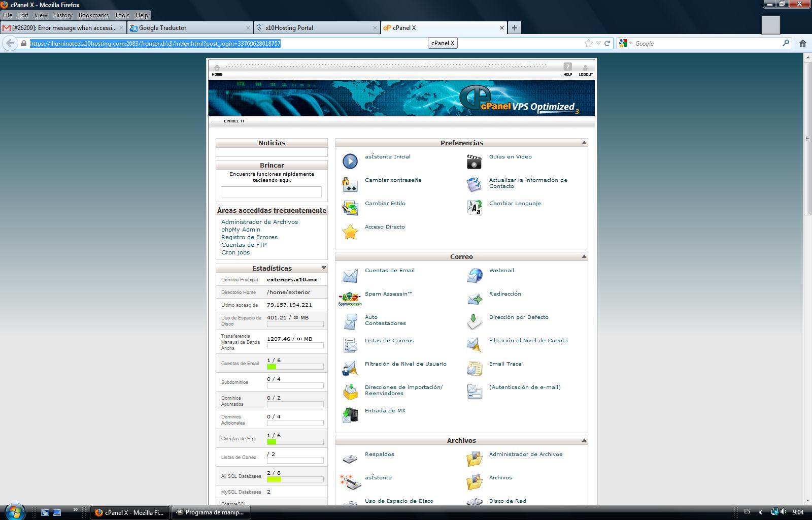The width and height of the screenshot is (812, 520).
Task: Click the Entrada de MX icon
Action: click(x=350, y=415)
